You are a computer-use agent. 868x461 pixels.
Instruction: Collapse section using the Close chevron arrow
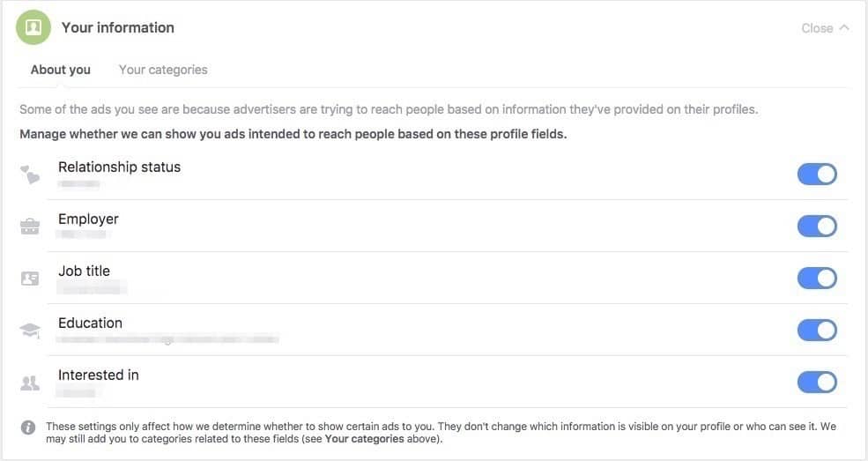[x=843, y=27]
